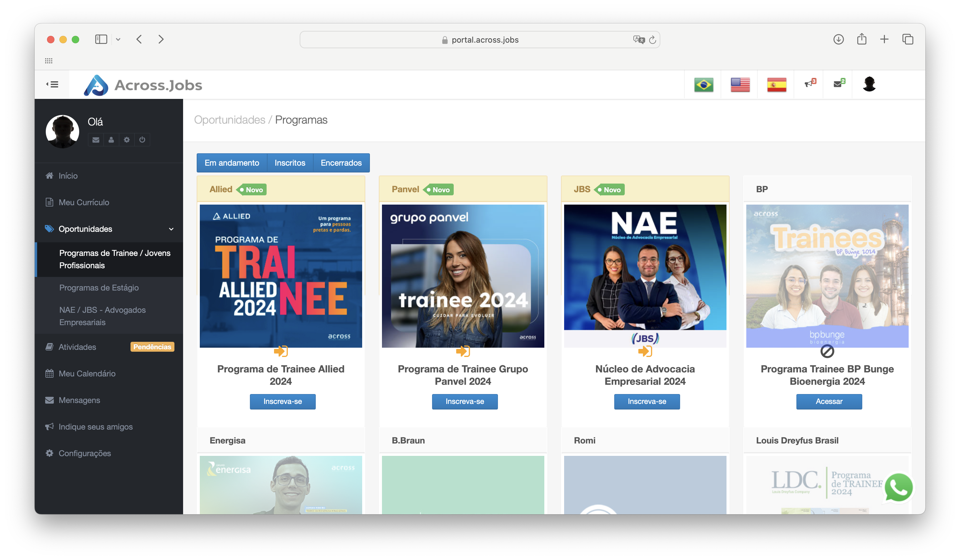Open the LDC Programa de Trainee banner
Viewport: 960px width, 560px height.
(827, 485)
